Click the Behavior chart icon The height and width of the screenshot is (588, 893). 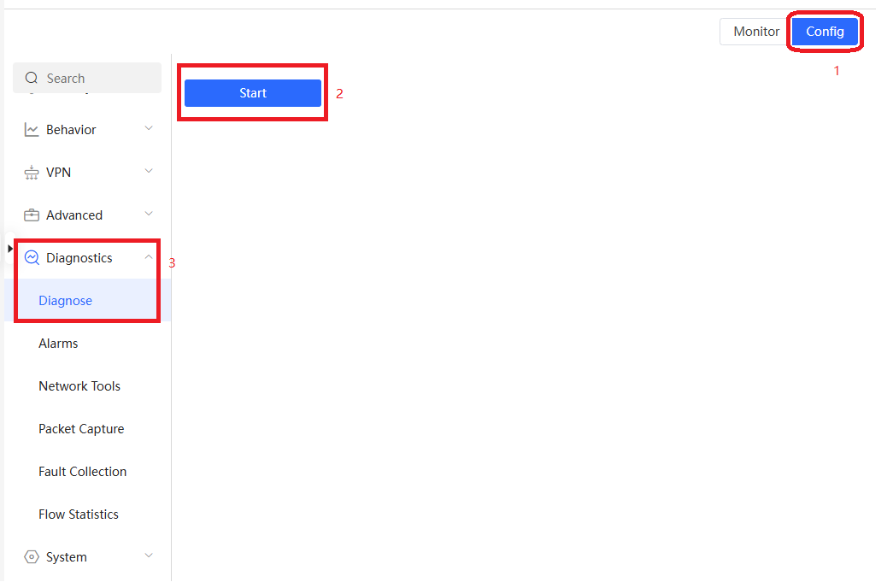[x=32, y=130]
